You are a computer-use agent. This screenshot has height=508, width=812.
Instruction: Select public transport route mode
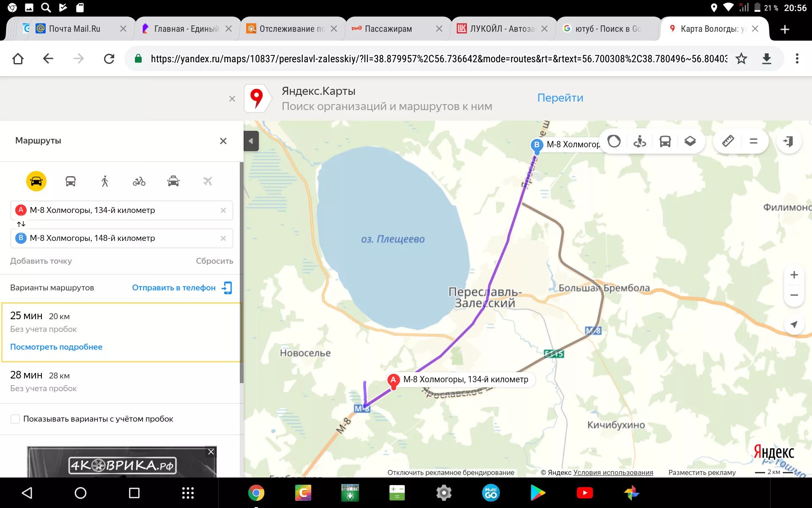pyautogui.click(x=71, y=182)
